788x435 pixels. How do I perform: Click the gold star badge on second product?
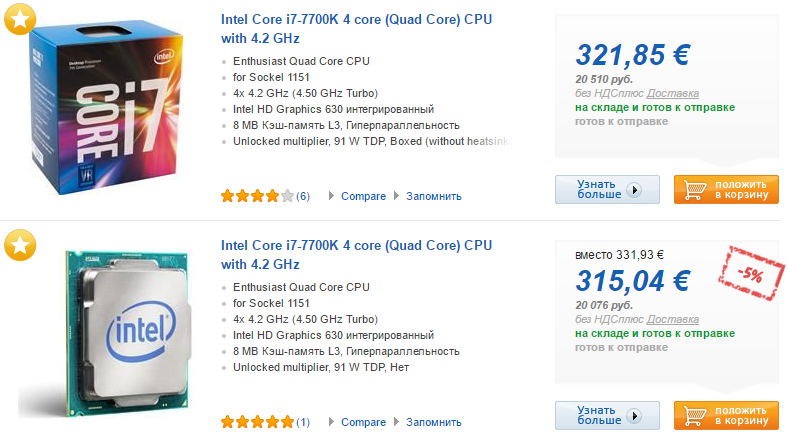tap(20, 243)
